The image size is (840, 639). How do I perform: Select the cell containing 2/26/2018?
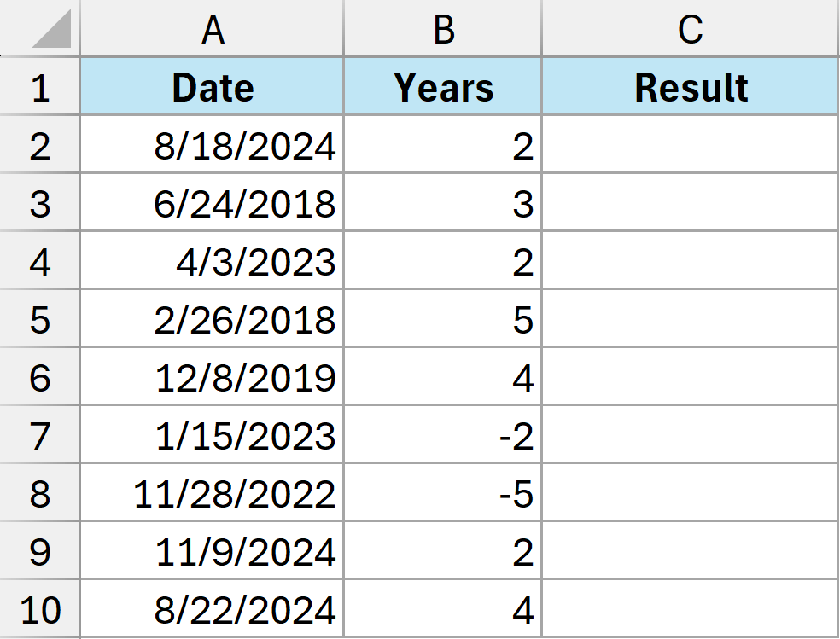pos(213,320)
